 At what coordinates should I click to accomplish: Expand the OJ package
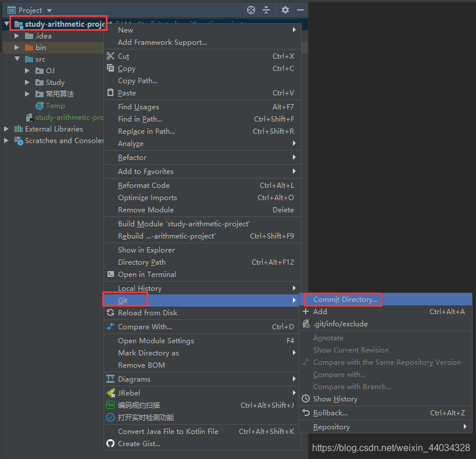point(27,70)
